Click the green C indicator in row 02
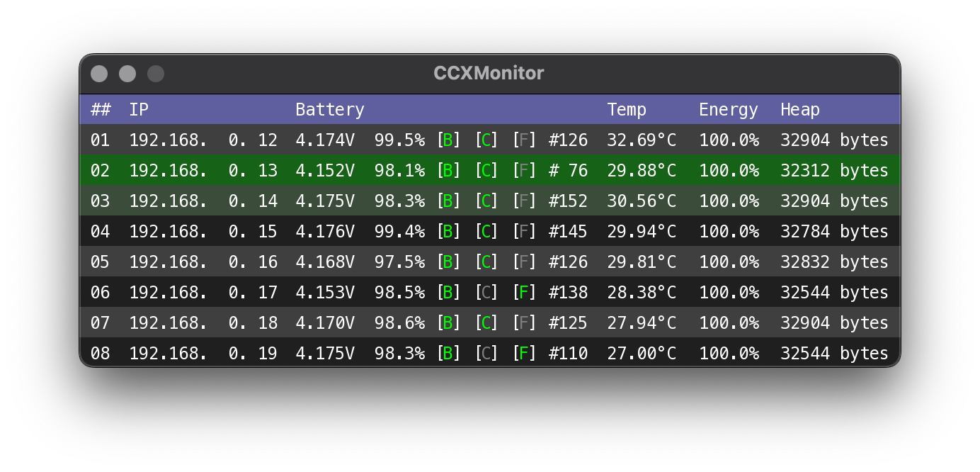980x472 pixels. point(486,171)
